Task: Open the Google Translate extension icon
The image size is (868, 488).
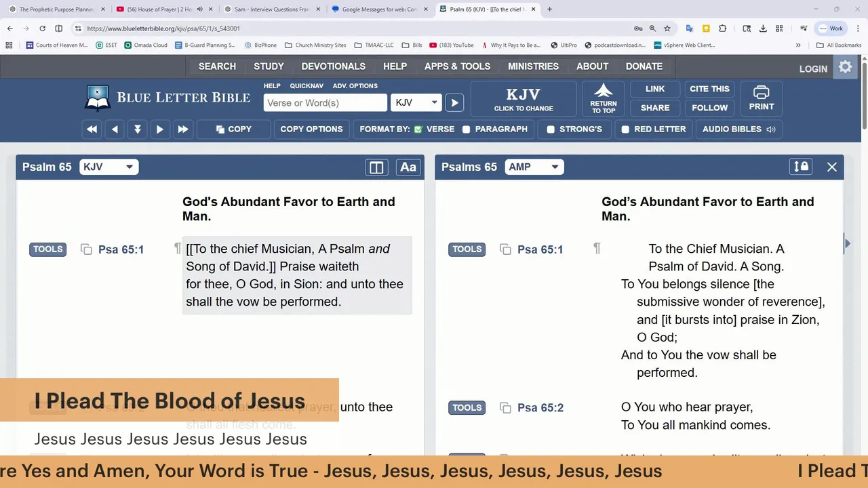Action: point(690,28)
